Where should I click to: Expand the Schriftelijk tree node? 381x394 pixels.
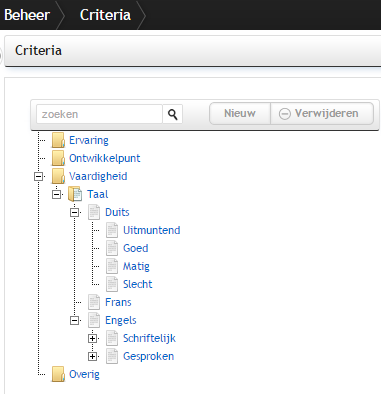coord(93,338)
